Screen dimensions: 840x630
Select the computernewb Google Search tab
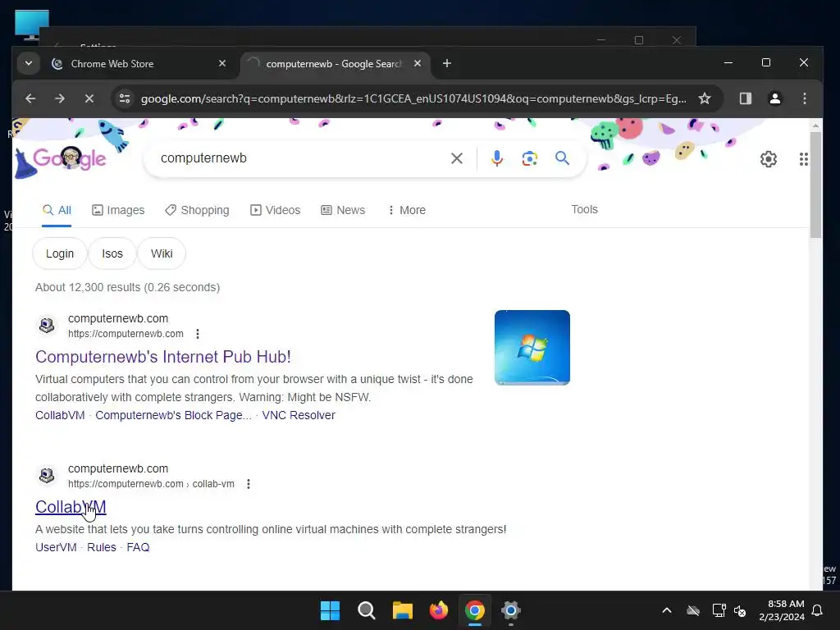tap(333, 64)
